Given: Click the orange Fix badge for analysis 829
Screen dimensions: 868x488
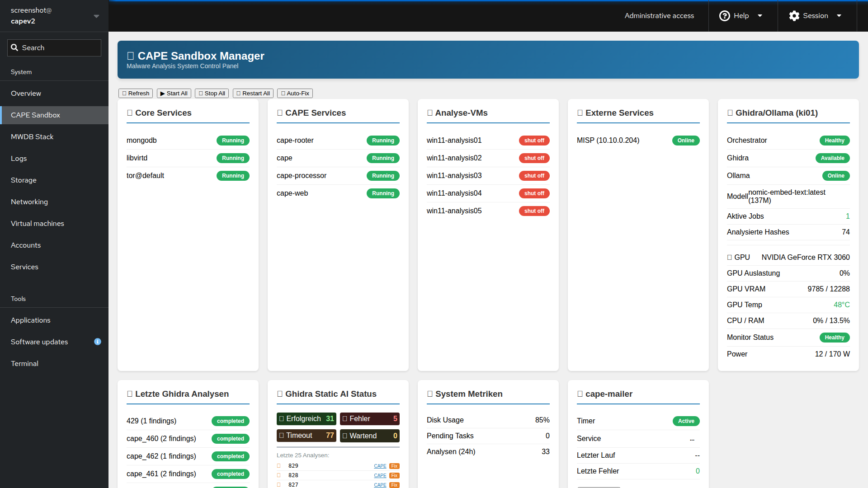Looking at the screenshot, I should [394, 466].
